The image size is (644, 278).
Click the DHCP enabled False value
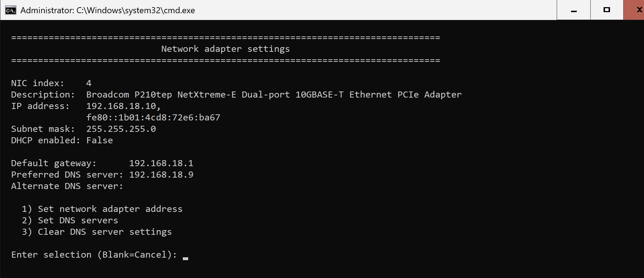coord(99,140)
